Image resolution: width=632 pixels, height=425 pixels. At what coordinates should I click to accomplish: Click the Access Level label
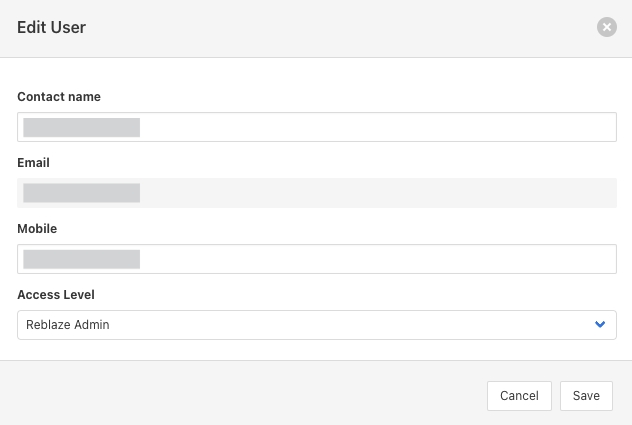(56, 295)
